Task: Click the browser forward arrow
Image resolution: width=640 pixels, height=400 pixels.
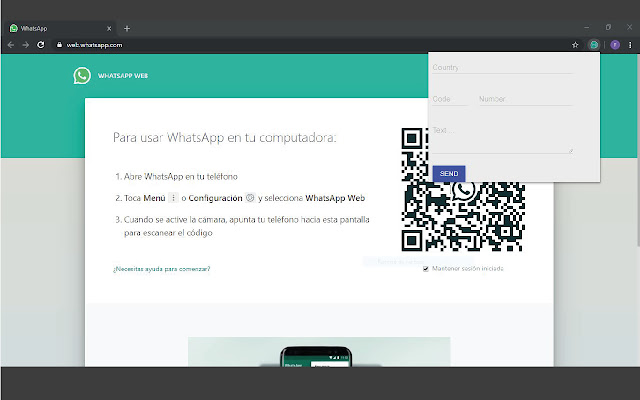Action: coord(26,45)
